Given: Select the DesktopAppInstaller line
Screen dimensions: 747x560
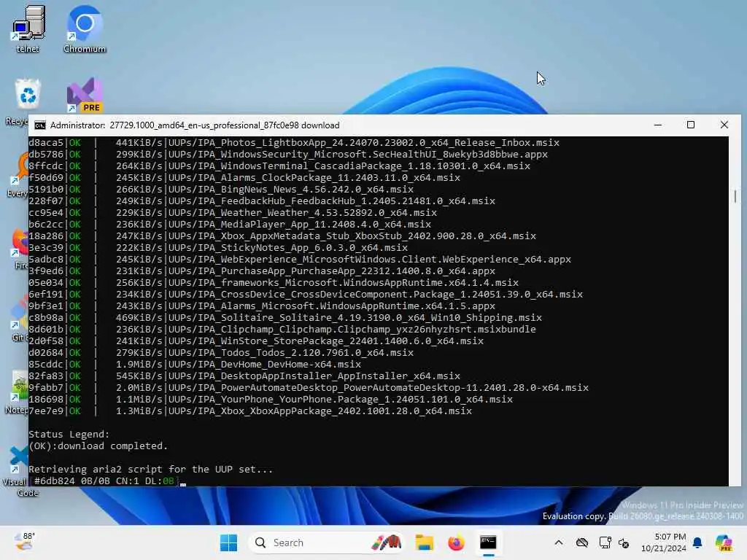Looking at the screenshot, I should coord(244,376).
